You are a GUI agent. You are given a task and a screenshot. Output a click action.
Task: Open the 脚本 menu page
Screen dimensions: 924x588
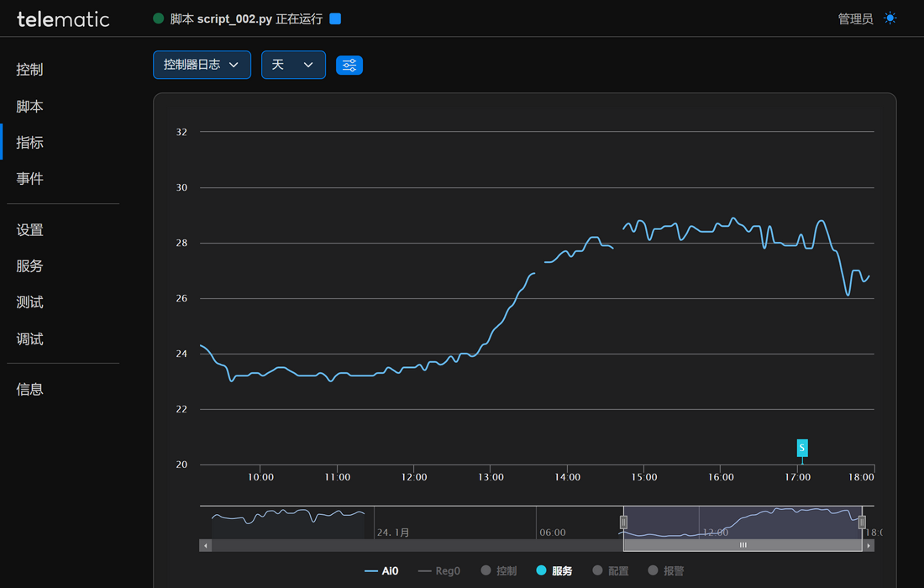[x=30, y=107]
